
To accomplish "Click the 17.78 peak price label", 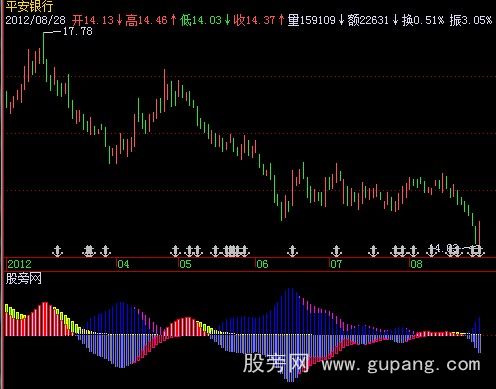I will (77, 32).
